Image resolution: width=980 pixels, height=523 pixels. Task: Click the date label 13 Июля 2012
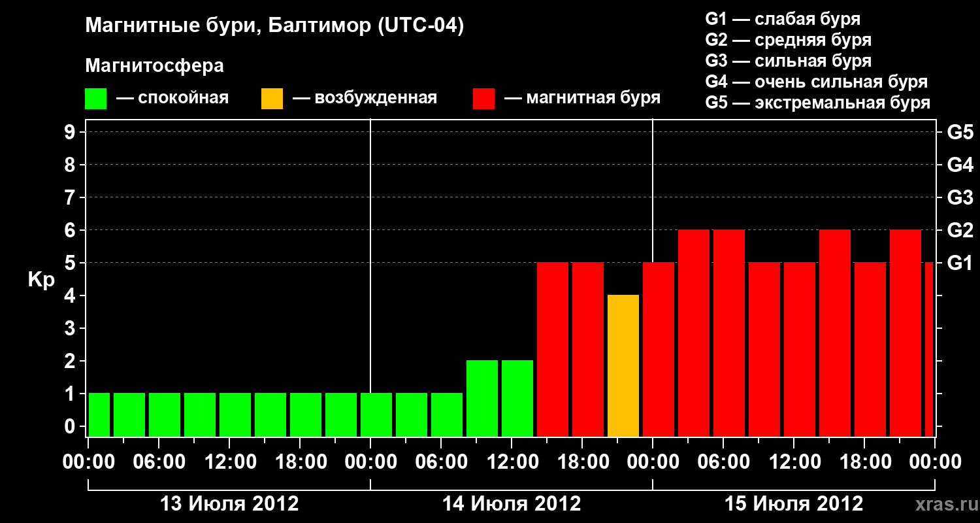point(229,504)
